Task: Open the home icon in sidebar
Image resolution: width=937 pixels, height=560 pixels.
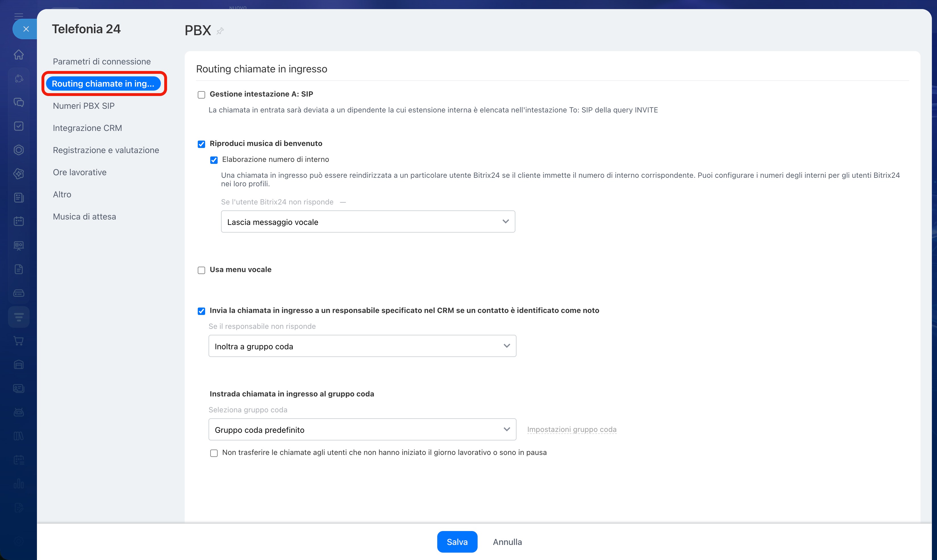Action: coord(18,55)
